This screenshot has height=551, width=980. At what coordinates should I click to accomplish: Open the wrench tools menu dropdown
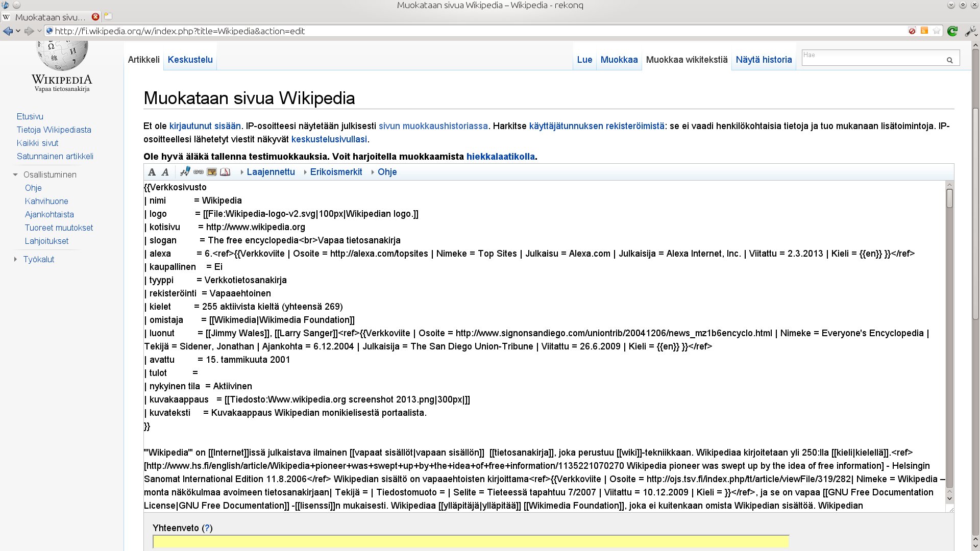(970, 31)
